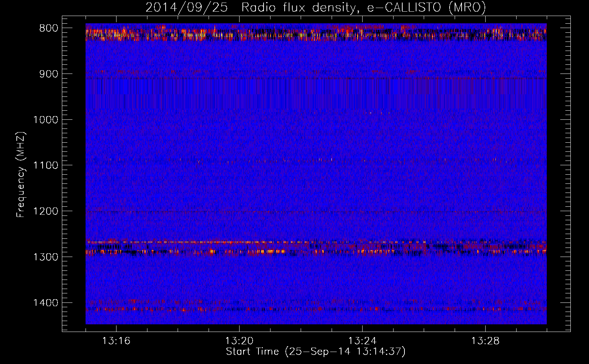Select the '1200' frequency axis label
The image size is (589, 364).
pyautogui.click(x=46, y=211)
